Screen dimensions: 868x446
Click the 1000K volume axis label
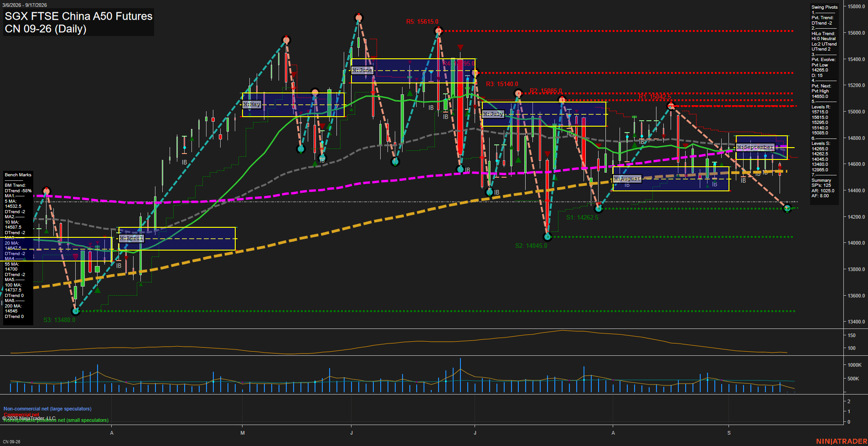(x=855, y=365)
